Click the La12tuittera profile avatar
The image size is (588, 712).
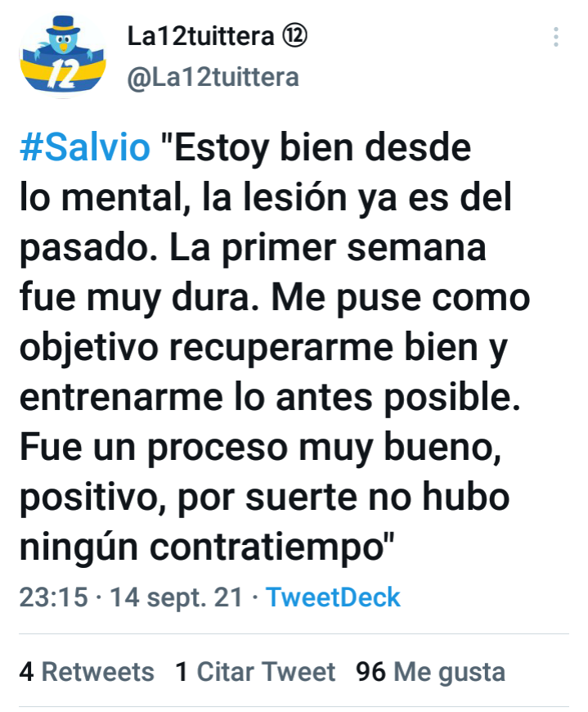point(63,56)
